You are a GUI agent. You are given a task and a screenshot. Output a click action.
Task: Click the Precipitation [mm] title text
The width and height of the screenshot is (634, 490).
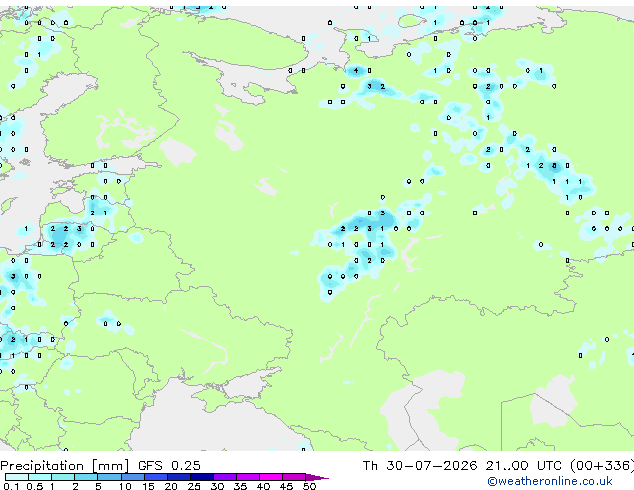tap(65, 466)
